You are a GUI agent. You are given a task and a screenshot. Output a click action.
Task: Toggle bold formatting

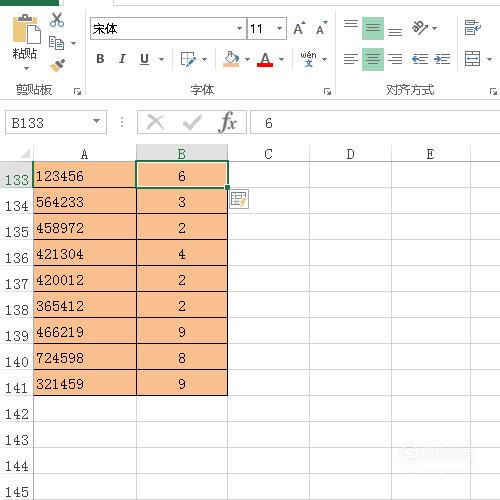pos(100,59)
